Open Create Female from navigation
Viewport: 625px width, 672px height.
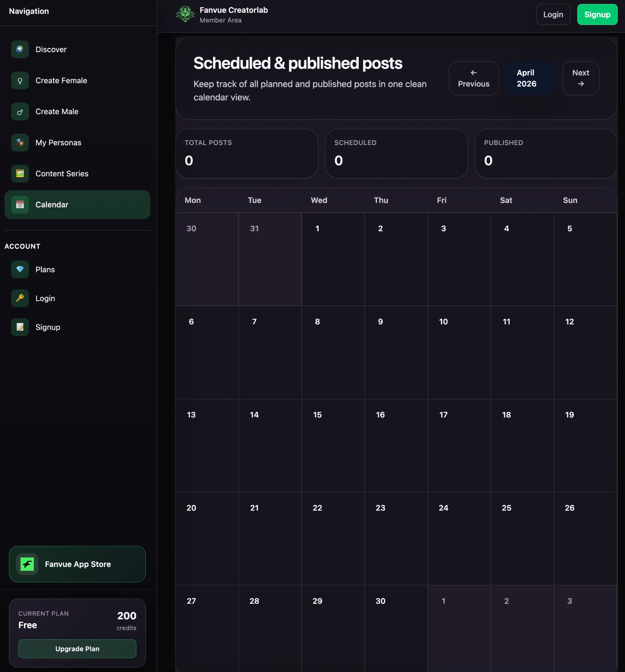(77, 80)
